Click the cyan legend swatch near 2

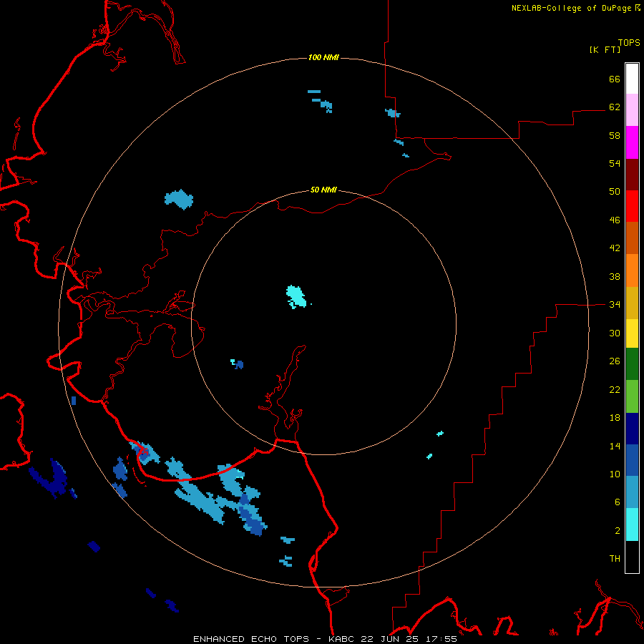[632, 525]
